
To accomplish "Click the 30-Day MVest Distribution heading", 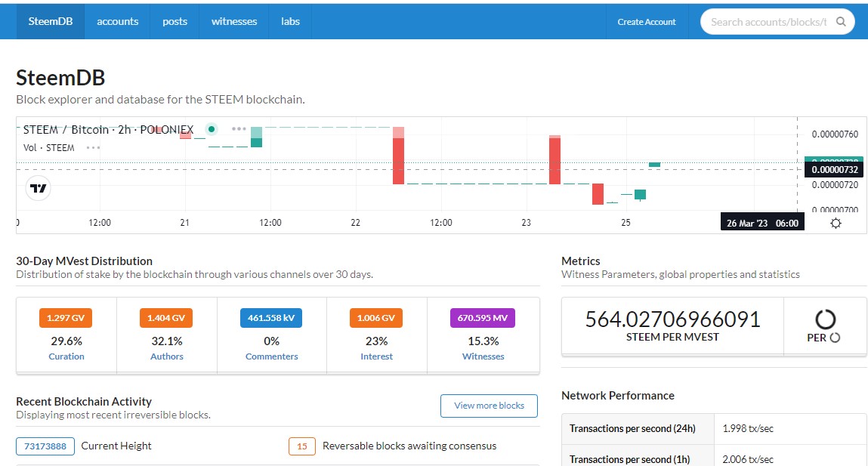I will tap(84, 261).
